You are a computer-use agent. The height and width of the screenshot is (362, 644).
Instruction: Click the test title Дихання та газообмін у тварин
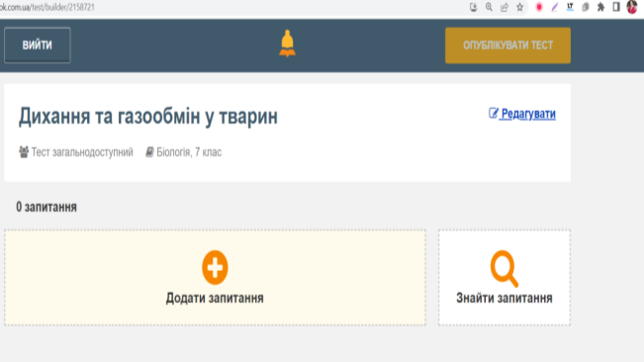[148, 116]
